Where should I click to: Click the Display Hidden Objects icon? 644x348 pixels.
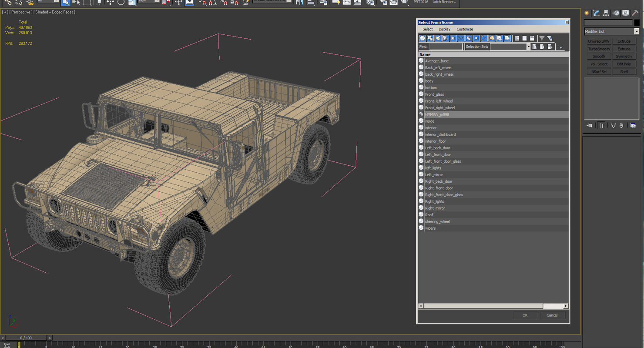(507, 38)
